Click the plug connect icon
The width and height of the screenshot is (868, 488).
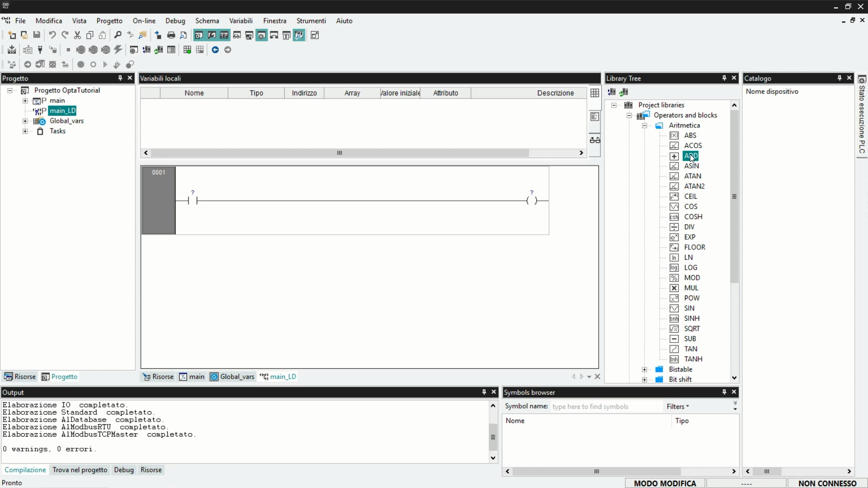(40, 50)
